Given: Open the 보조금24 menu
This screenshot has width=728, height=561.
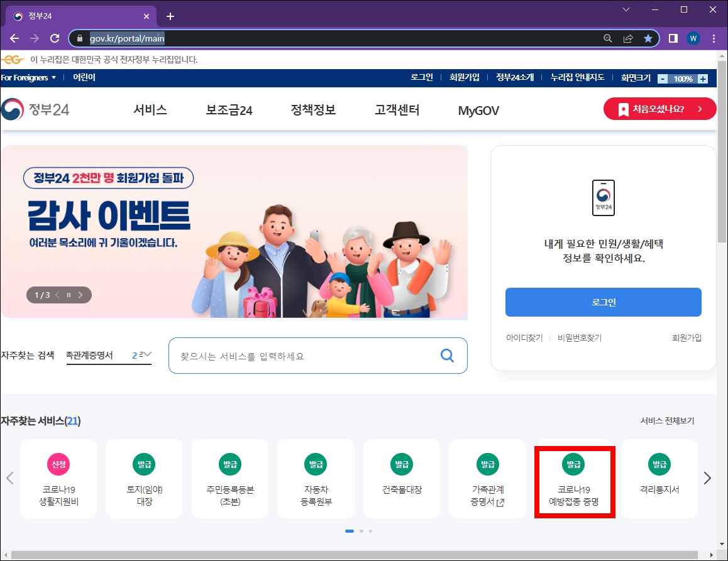Looking at the screenshot, I should pyautogui.click(x=228, y=109).
